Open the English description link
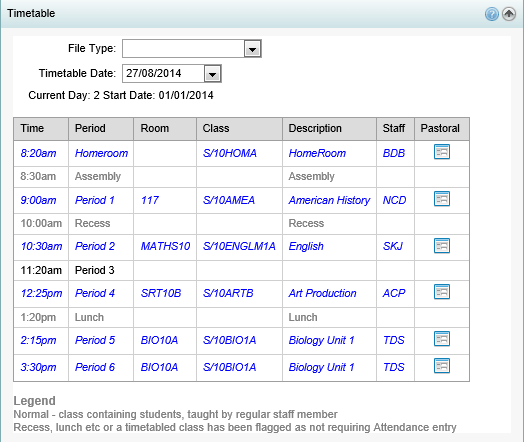 [x=306, y=247]
